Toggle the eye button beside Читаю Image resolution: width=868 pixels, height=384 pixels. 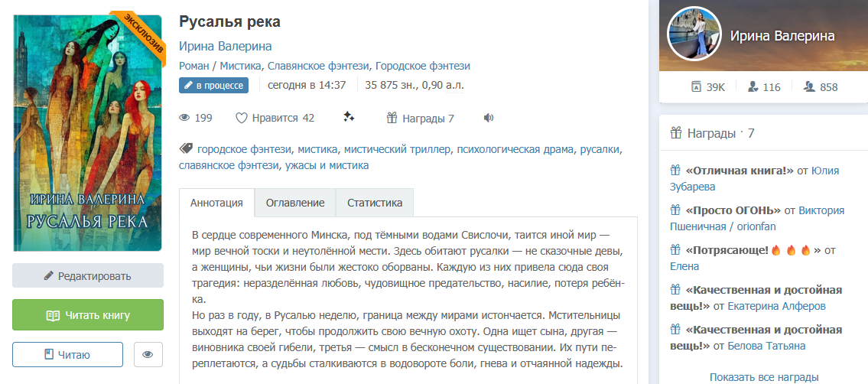click(148, 354)
